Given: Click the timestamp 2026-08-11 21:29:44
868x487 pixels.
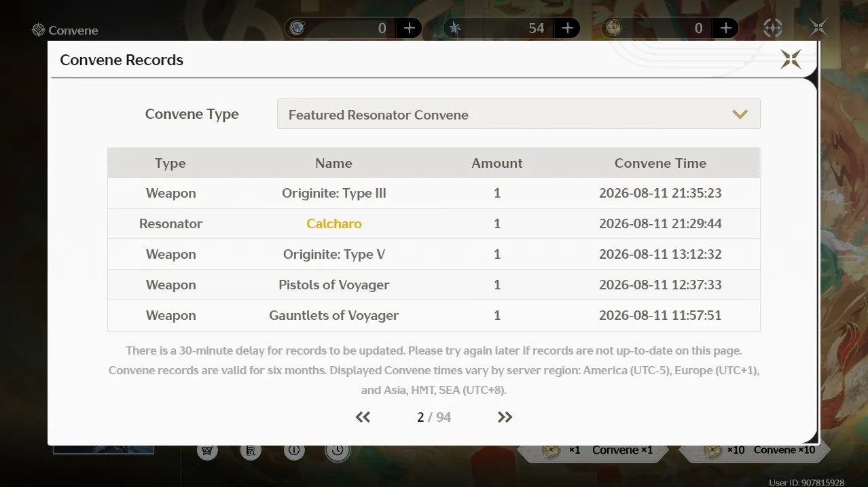Looking at the screenshot, I should (660, 223).
